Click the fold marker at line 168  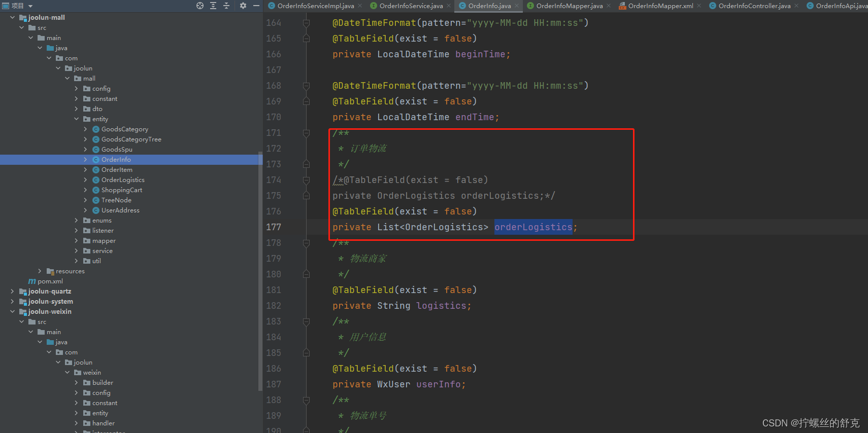coord(306,86)
